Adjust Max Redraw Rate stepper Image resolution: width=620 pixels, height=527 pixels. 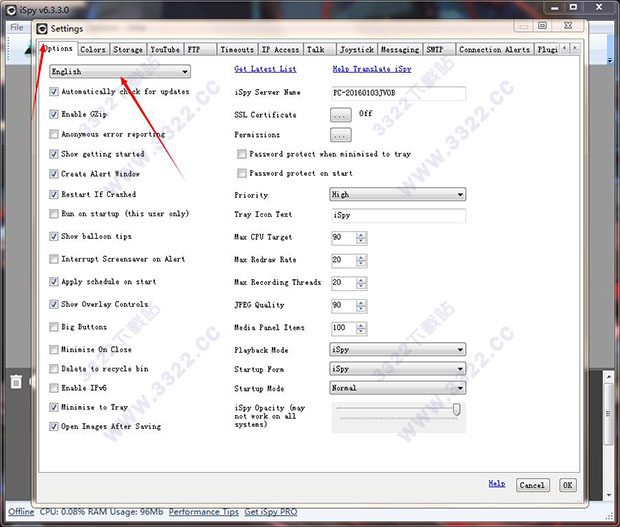(361, 260)
